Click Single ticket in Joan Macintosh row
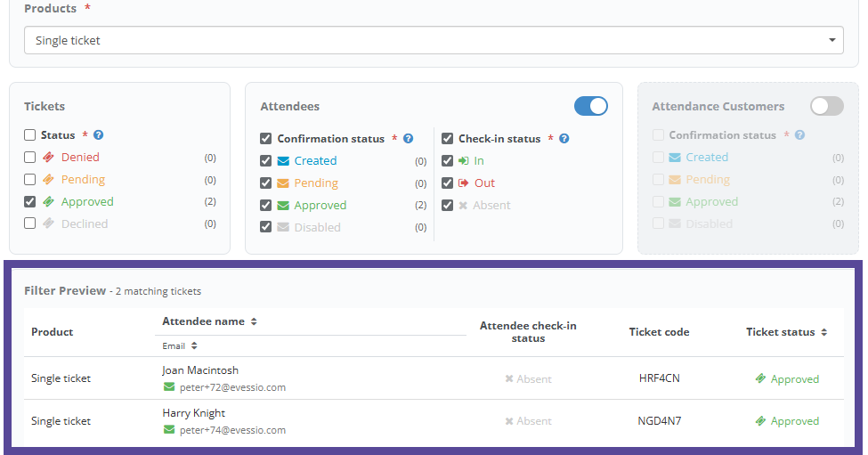Screen dimensions: 868x455 pos(61,378)
